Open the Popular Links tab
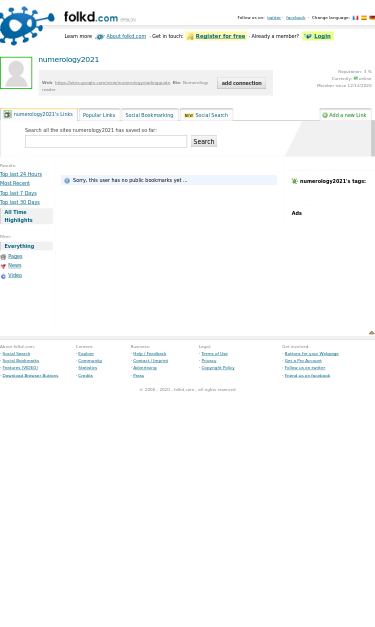The height and width of the screenshot is (627, 375). click(x=99, y=115)
